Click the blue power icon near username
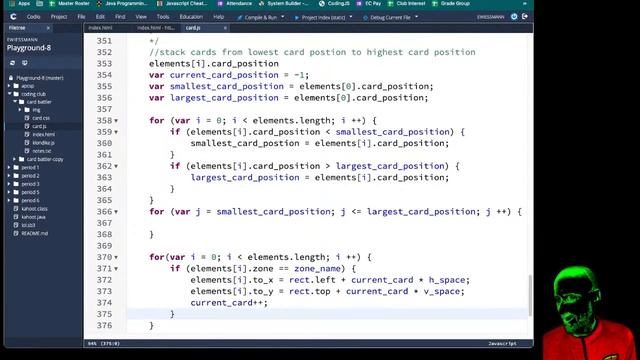Image resolution: width=640 pixels, height=360 pixels. coord(514,17)
